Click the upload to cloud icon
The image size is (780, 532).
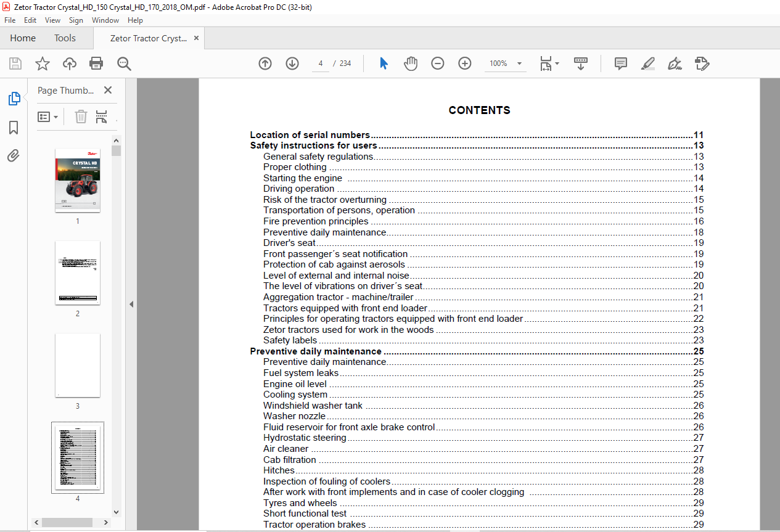point(70,63)
